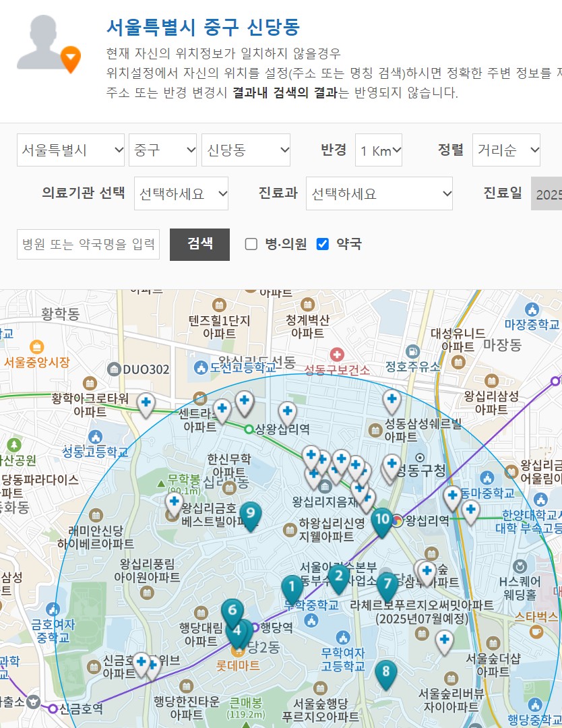
Task: Select numbered map marker 7
Action: [x=387, y=586]
